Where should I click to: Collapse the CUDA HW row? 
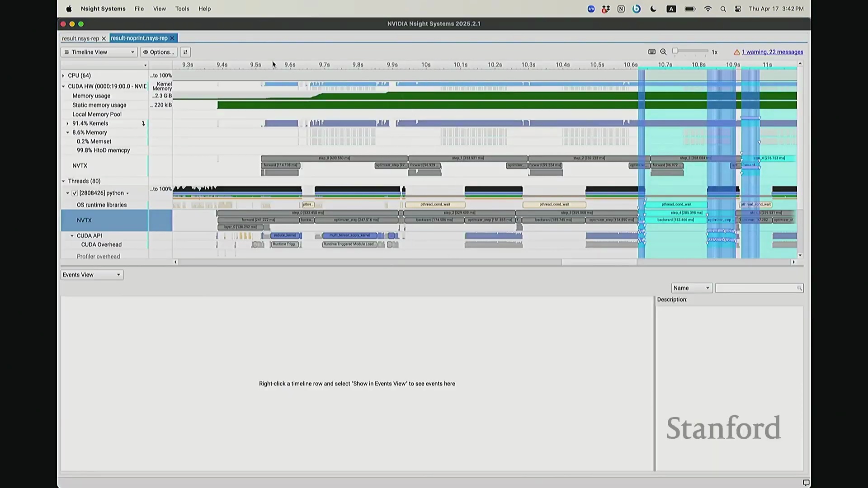tap(63, 86)
